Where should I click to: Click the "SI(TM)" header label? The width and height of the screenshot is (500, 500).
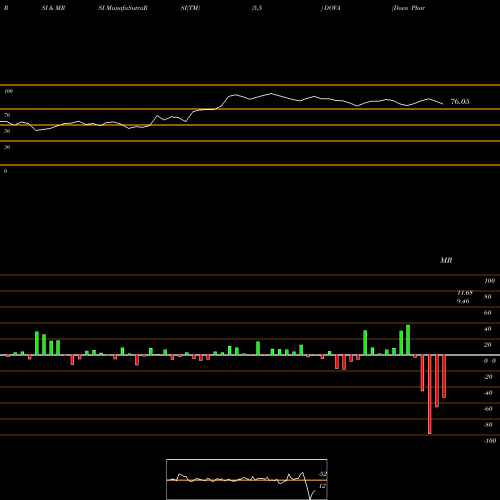[190, 8]
